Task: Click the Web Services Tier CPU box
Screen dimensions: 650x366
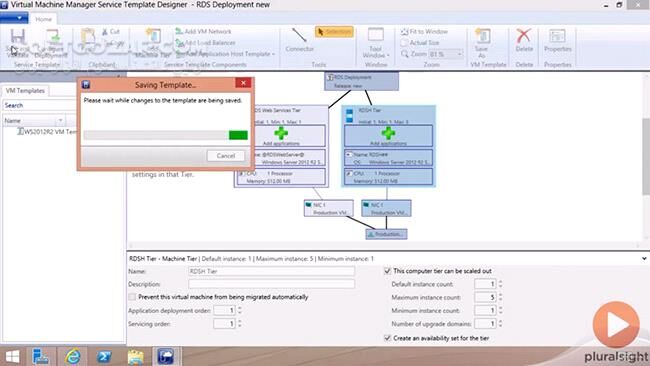Action: tap(281, 177)
